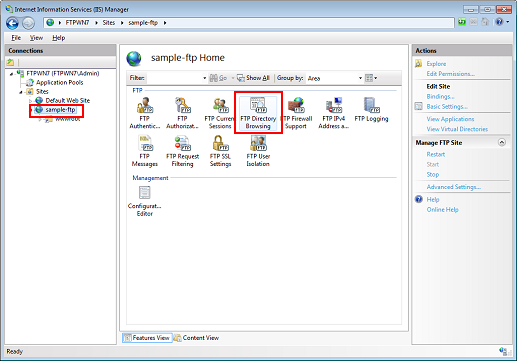
Task: Click the Forward navigation arrow
Action: click(x=28, y=23)
